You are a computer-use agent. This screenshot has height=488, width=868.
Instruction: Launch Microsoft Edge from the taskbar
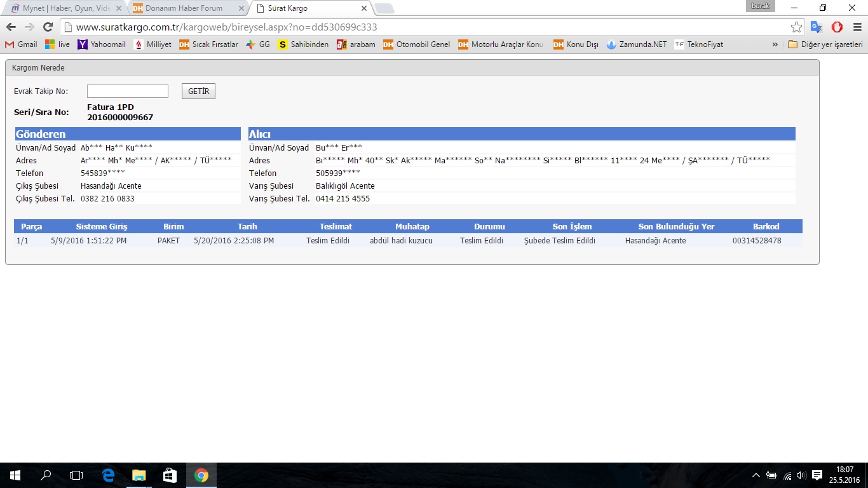108,475
